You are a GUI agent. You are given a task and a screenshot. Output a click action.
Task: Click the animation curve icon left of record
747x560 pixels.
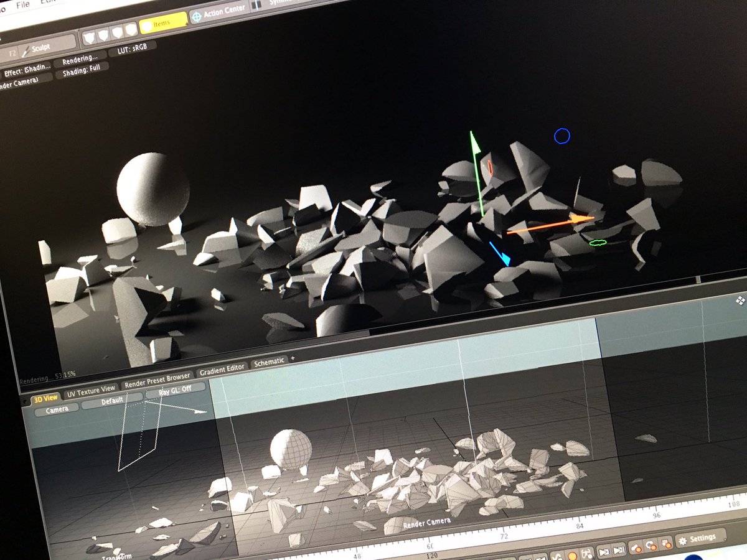pos(557,557)
